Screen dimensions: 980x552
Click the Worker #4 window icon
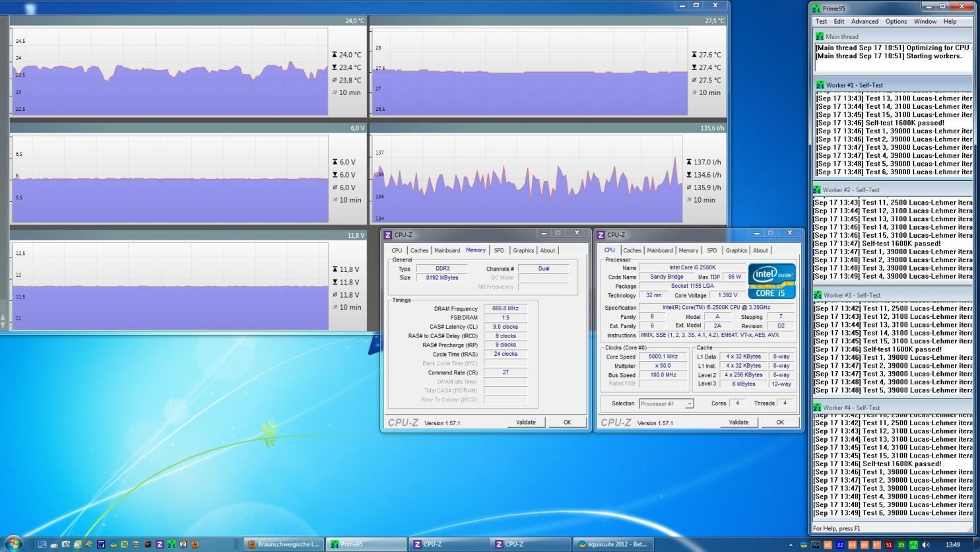[818, 407]
